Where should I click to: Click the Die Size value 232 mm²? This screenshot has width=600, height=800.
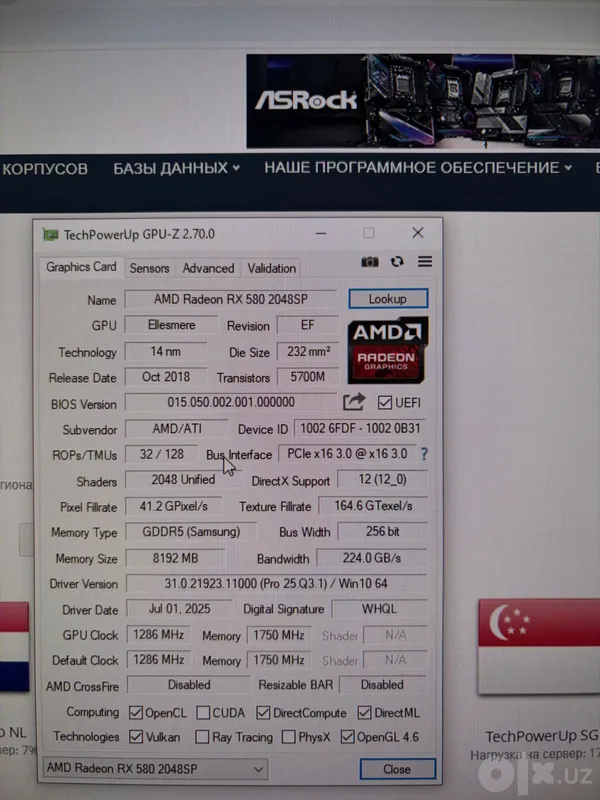308,352
